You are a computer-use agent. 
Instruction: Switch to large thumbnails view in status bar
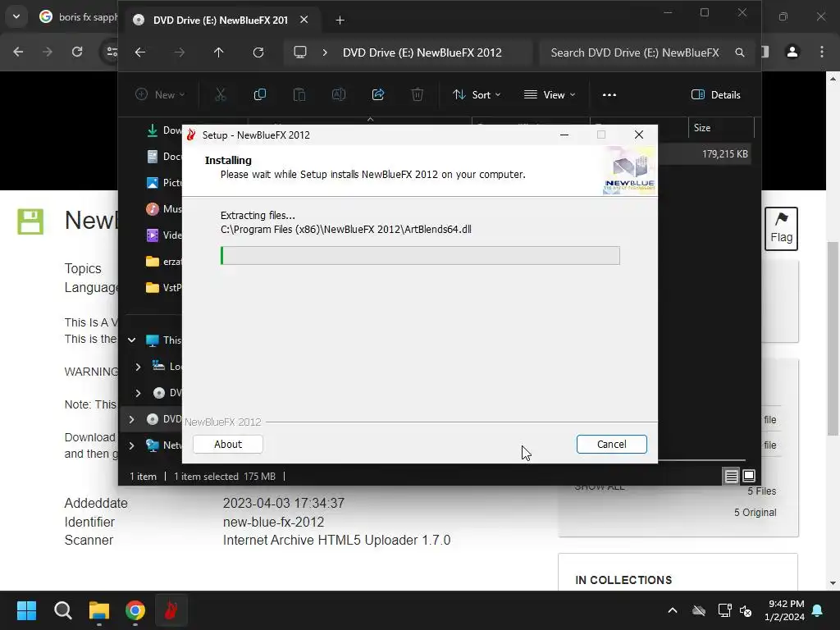coord(749,477)
